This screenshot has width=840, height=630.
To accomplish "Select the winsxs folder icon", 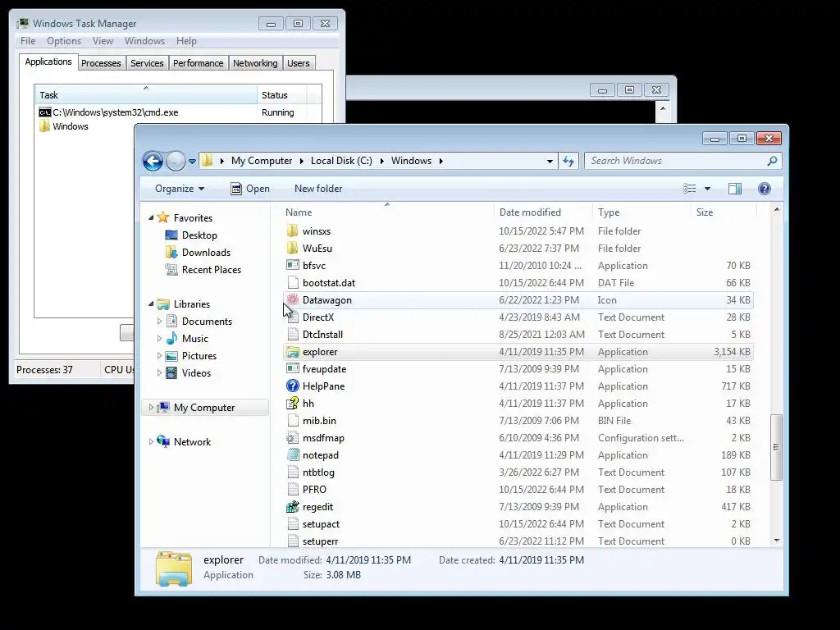I will click(293, 231).
